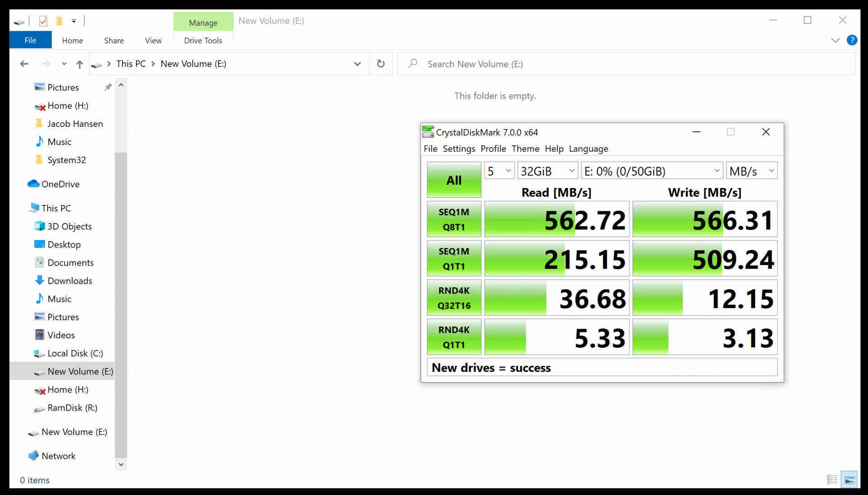Run the SEQ1M Q8T1 test
The image size is (868, 495).
[x=454, y=219]
